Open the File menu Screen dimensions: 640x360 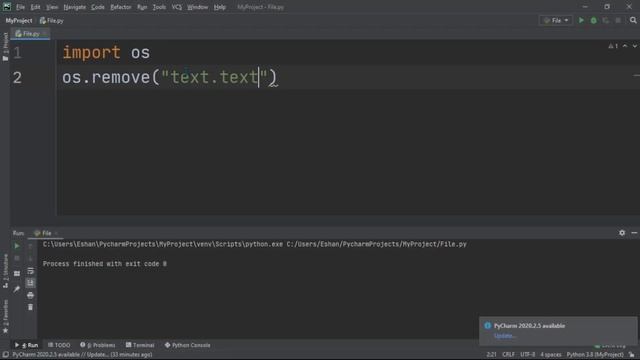tap(20, 7)
